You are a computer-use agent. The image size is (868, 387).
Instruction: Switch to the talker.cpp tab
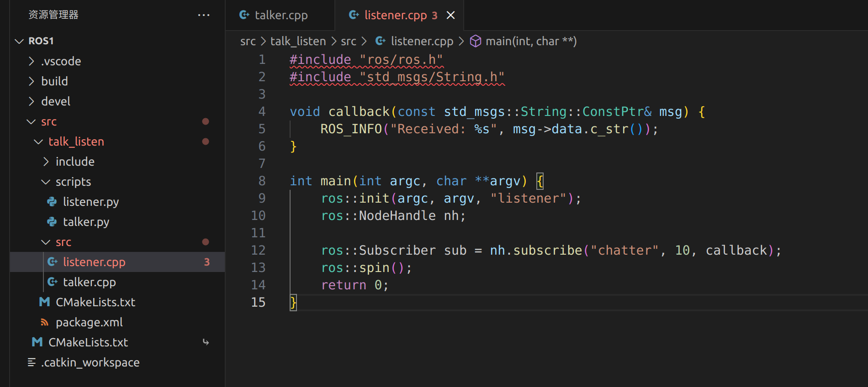(x=281, y=15)
